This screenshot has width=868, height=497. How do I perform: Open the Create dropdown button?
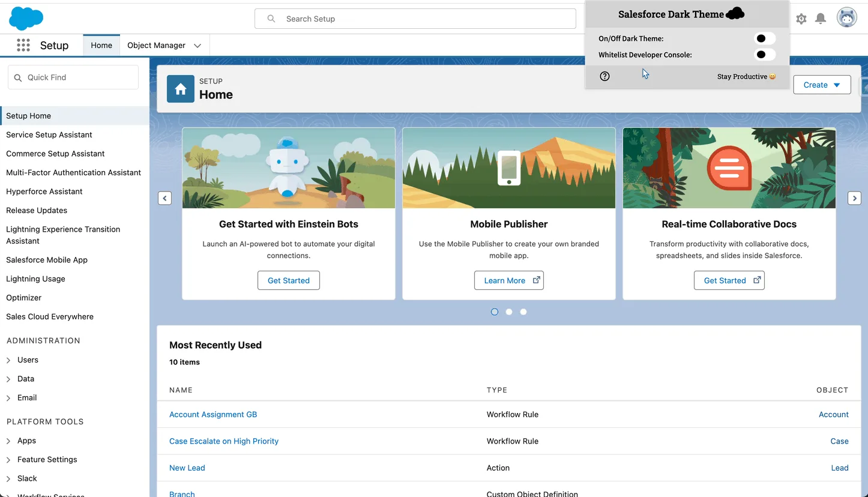[x=822, y=85]
